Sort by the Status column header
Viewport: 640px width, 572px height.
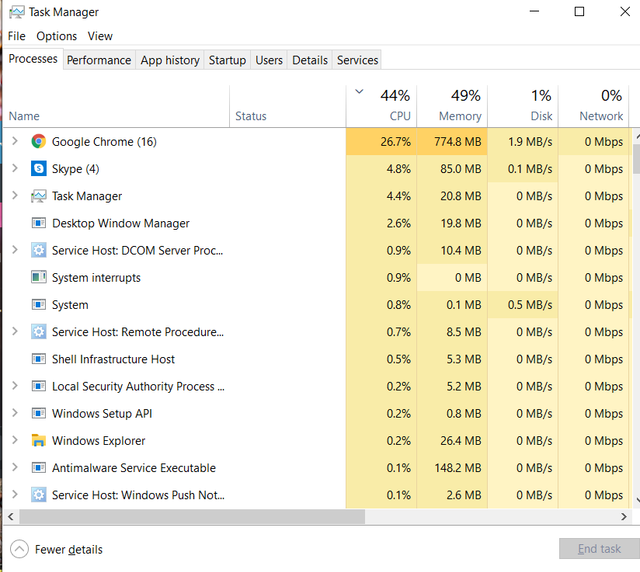tap(288, 106)
